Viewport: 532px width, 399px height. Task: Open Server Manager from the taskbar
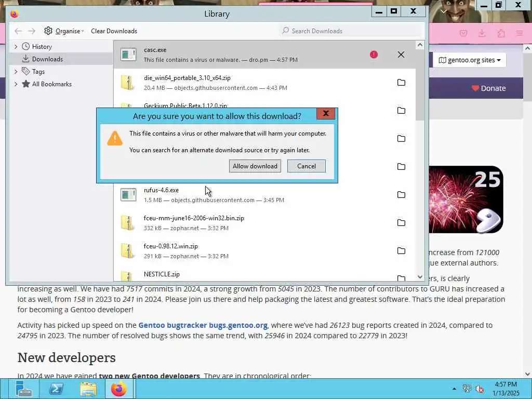[x=23, y=389]
